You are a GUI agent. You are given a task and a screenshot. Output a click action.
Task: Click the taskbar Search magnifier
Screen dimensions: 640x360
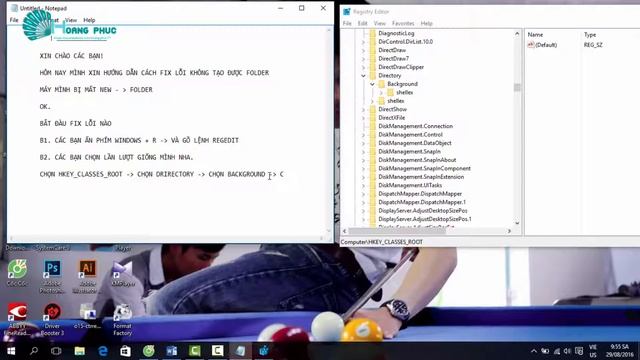34,351
